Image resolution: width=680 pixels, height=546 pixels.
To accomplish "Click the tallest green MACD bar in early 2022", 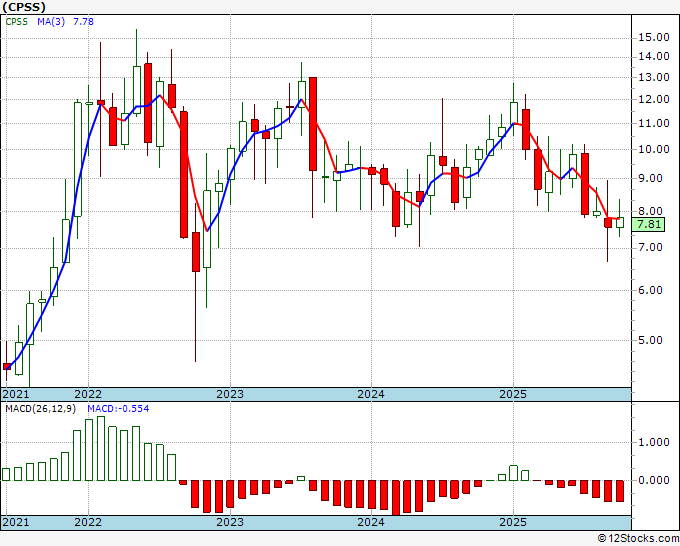I will coord(101,448).
